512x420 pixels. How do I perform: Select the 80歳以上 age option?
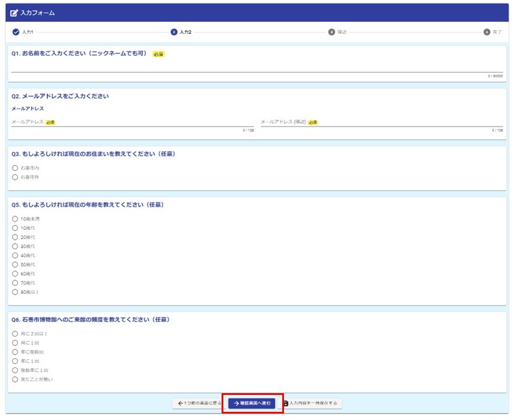15,292
